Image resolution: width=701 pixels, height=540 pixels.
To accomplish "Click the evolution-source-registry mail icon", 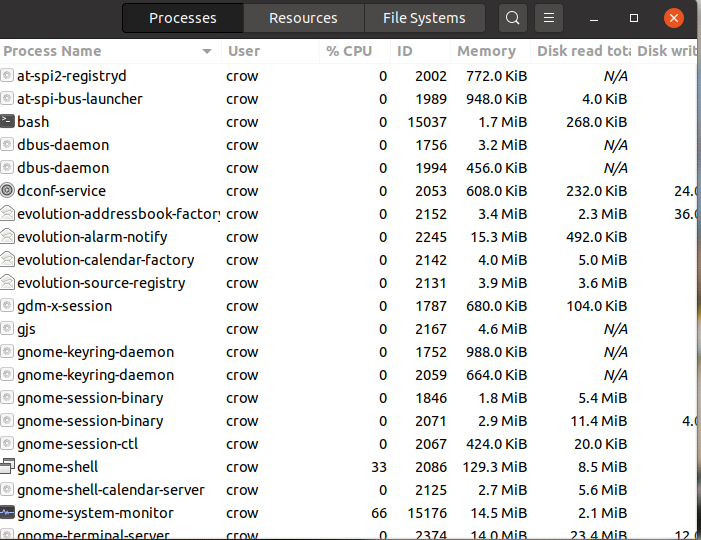I will pos(7,283).
